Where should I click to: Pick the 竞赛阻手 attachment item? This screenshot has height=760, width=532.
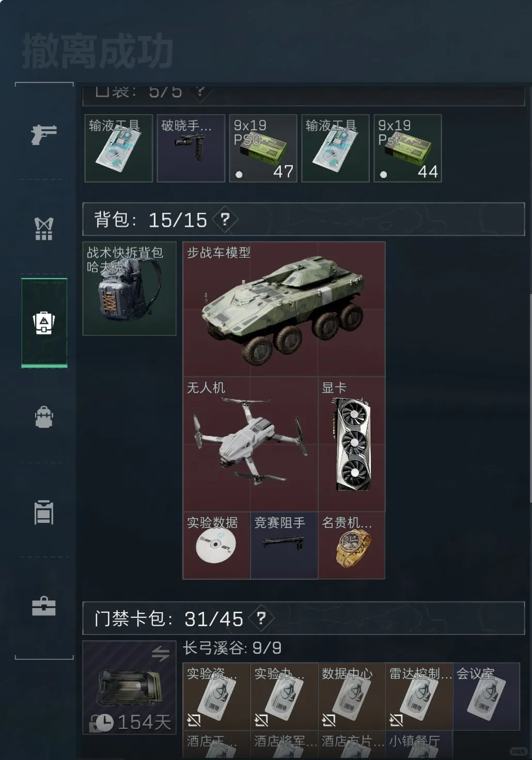[x=284, y=545]
